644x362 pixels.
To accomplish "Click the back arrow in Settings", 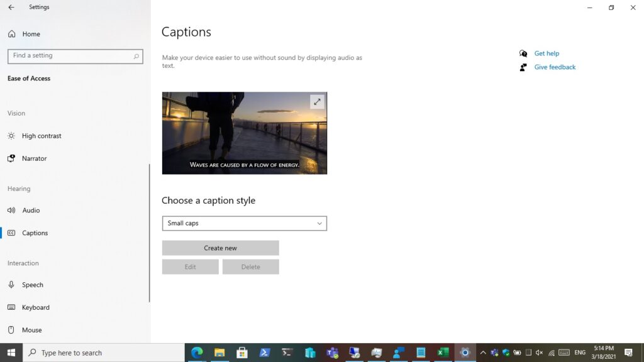I will [x=11, y=8].
